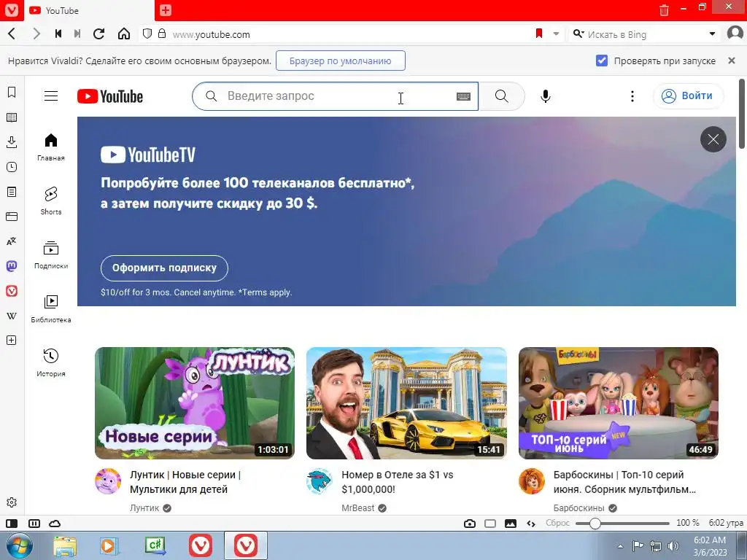Open Vivaldi settings gear

[x=12, y=502]
